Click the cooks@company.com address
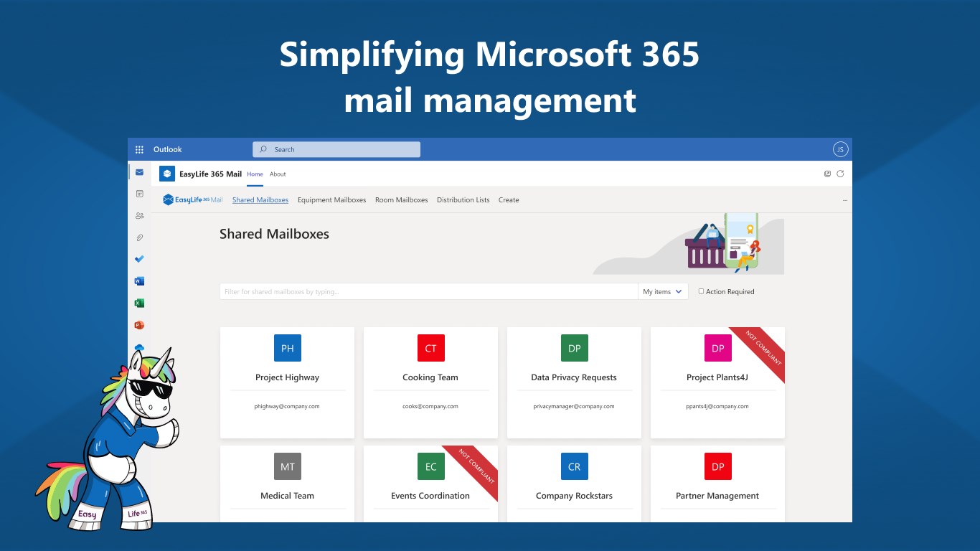 430,406
